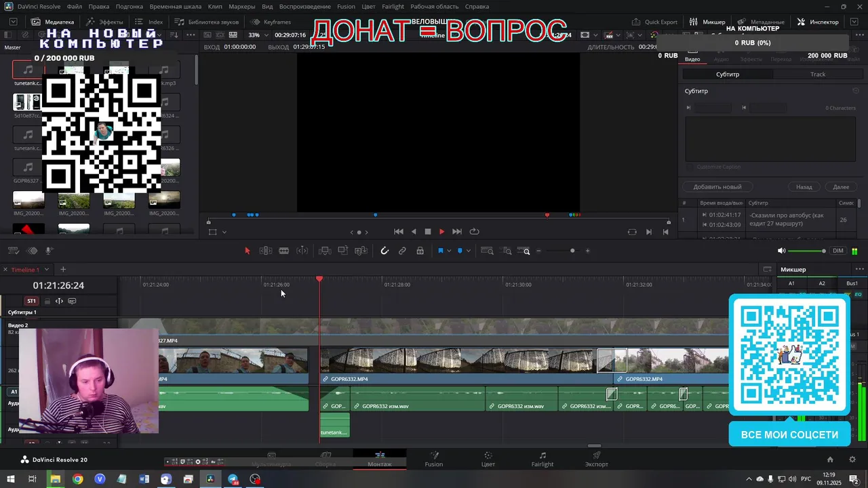Click the timeline zoom out minus button
The image size is (868, 488).
[x=539, y=251]
